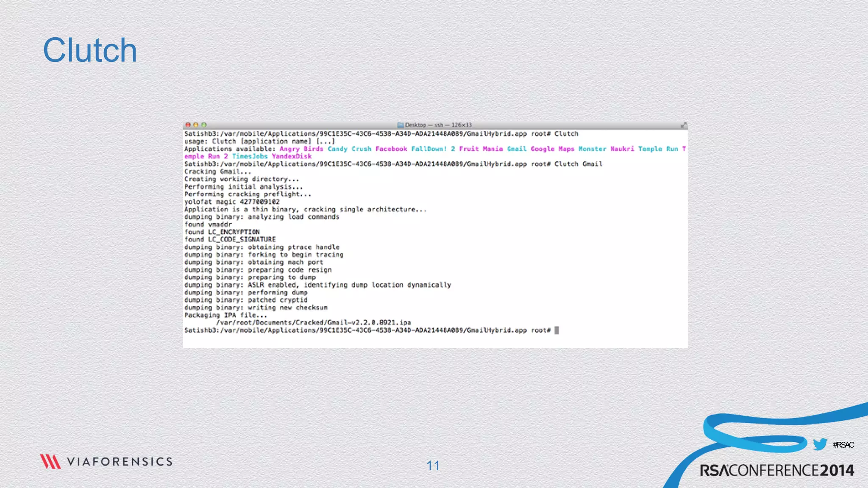Click the green zoom dot of terminal
Image resolution: width=868 pixels, height=488 pixels.
point(204,125)
